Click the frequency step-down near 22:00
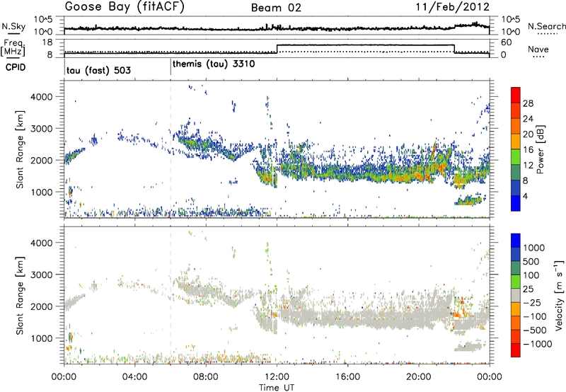Screen dimensions: 566x392 click(x=454, y=49)
